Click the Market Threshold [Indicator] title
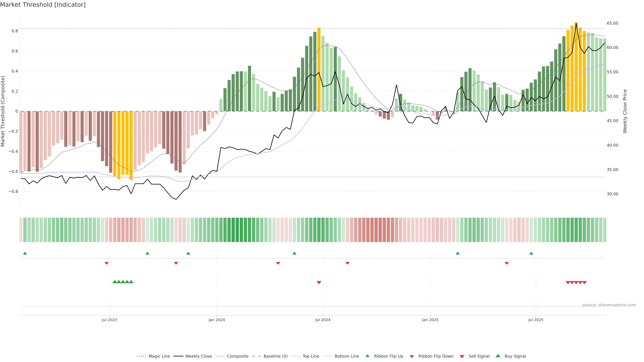Screen dimensions: 644x362 (43, 5)
